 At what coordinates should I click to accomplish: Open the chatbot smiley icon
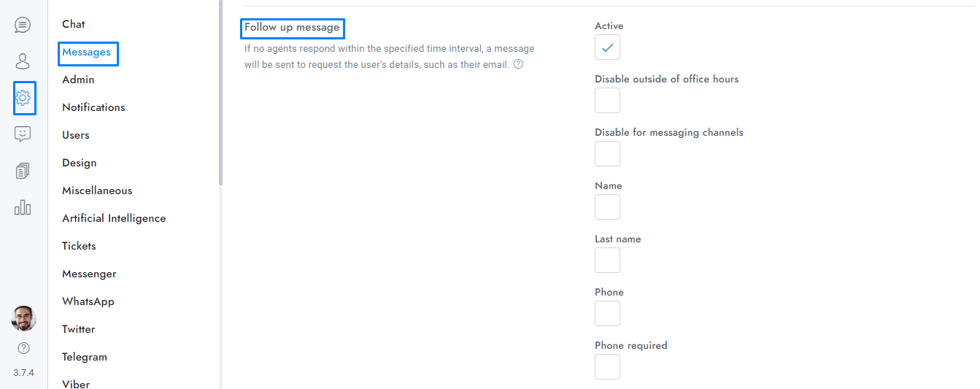[23, 134]
